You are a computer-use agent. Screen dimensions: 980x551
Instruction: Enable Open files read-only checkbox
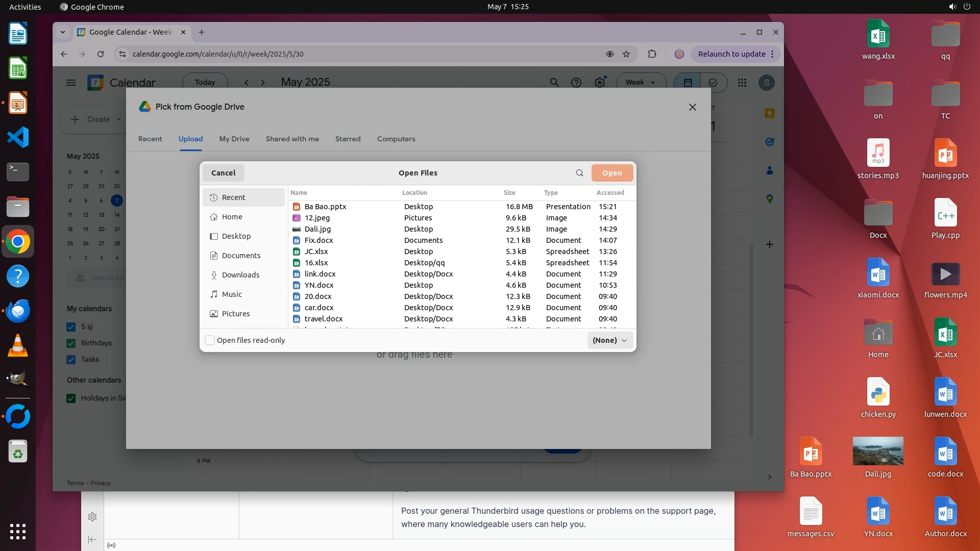(210, 340)
